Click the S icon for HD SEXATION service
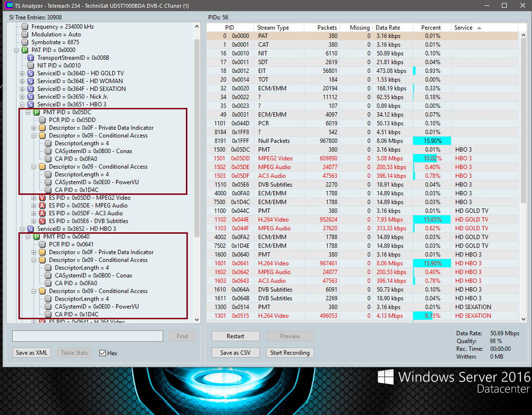This screenshot has width=532, height=415. (x=31, y=89)
